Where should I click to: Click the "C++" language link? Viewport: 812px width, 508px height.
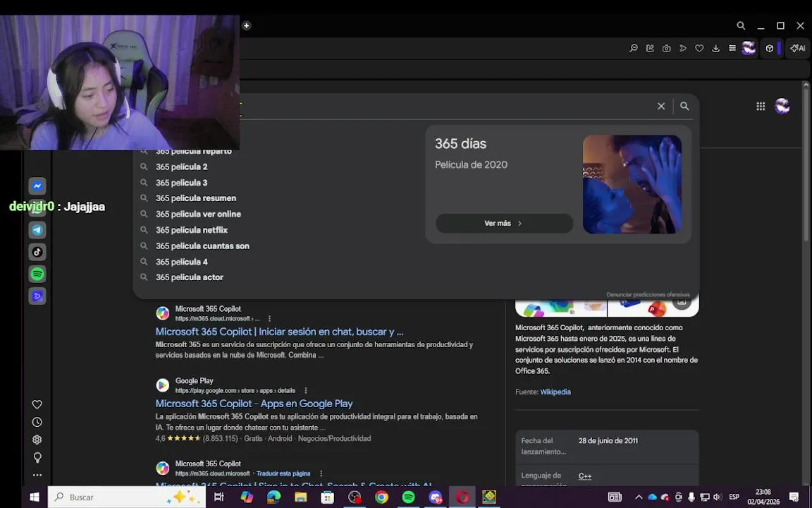(584, 476)
